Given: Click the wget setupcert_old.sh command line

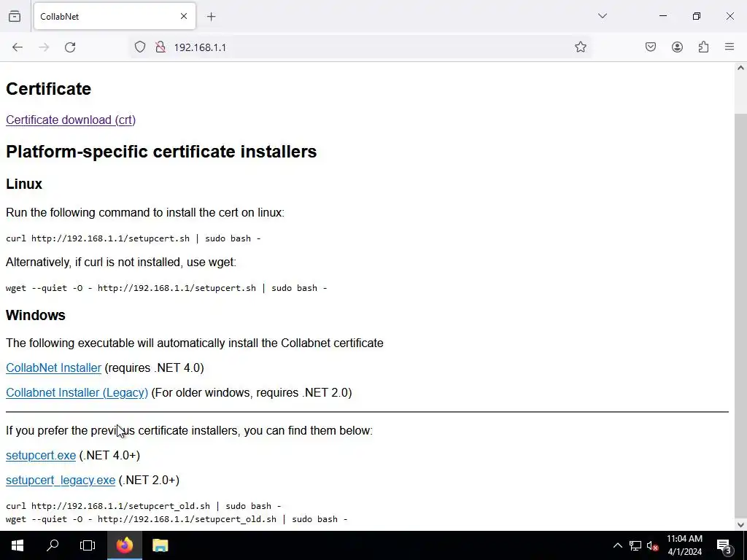Looking at the screenshot, I should point(177,519).
